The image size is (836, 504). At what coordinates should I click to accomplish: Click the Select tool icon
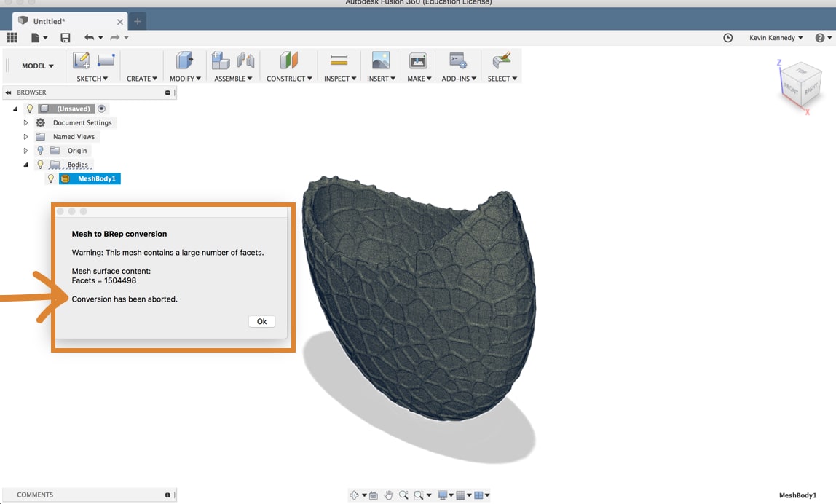pos(501,60)
